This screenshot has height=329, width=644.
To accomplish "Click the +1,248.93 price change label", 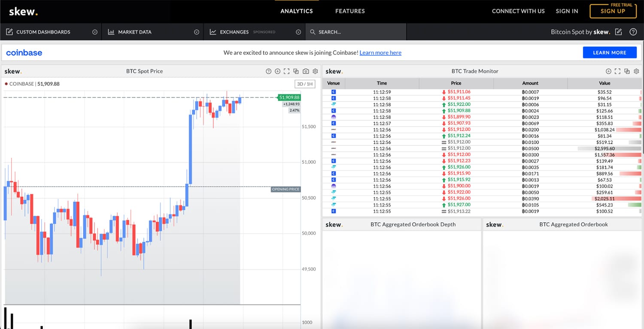I will click(x=292, y=104).
